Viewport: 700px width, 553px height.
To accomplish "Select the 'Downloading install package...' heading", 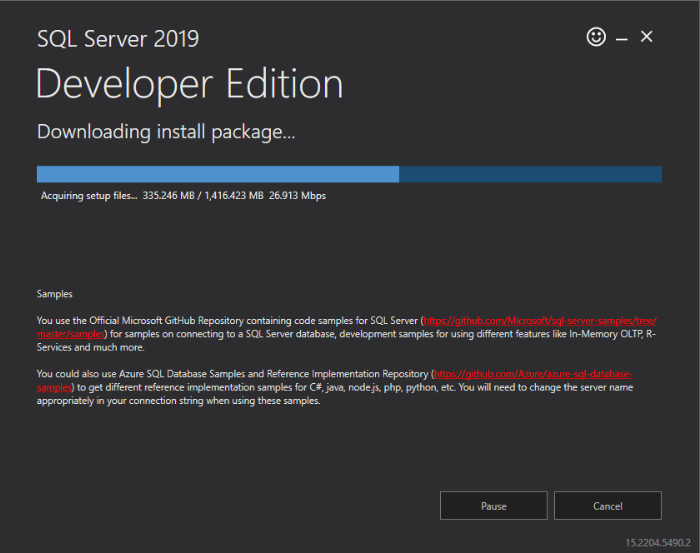I will click(x=166, y=132).
